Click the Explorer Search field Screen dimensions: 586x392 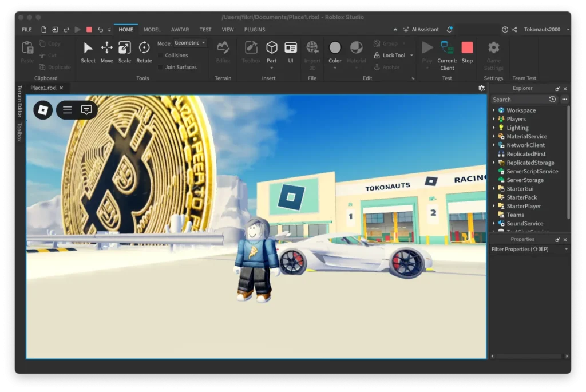(x=518, y=100)
